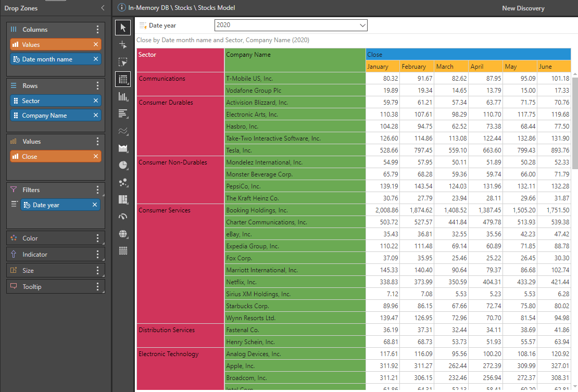Click the January month header
This screenshot has height=392, width=578.
click(x=383, y=66)
